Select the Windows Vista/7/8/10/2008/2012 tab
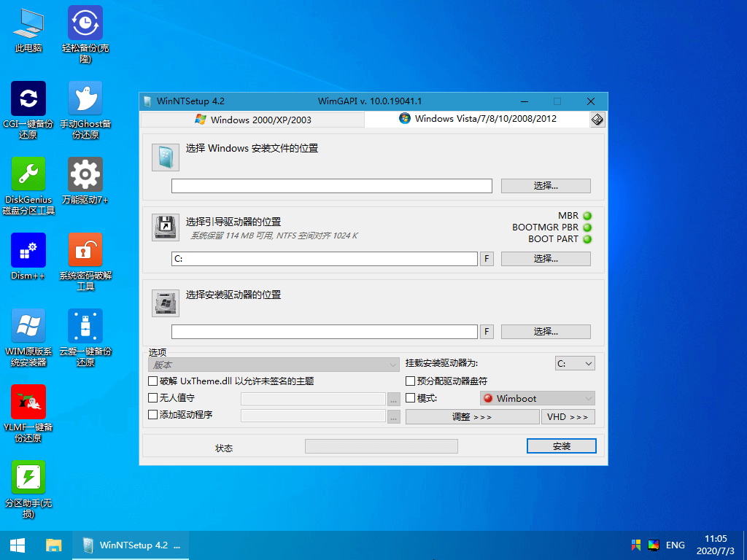Image resolution: width=747 pixels, height=560 pixels. [x=477, y=119]
